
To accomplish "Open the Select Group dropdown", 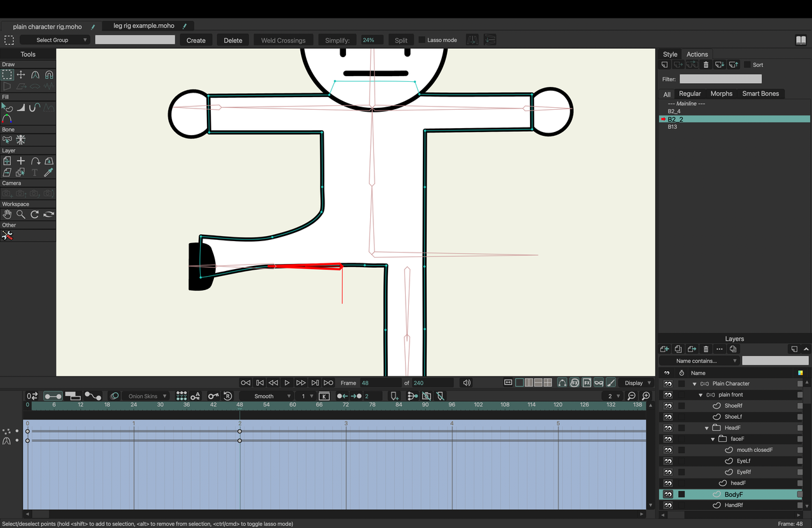I will pos(54,40).
